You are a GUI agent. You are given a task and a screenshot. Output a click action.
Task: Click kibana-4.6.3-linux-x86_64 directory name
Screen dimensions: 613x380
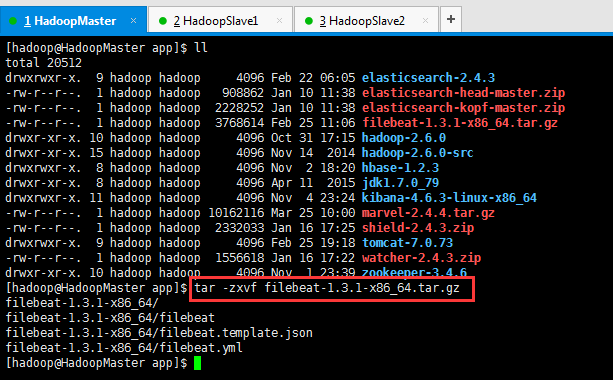(449, 198)
